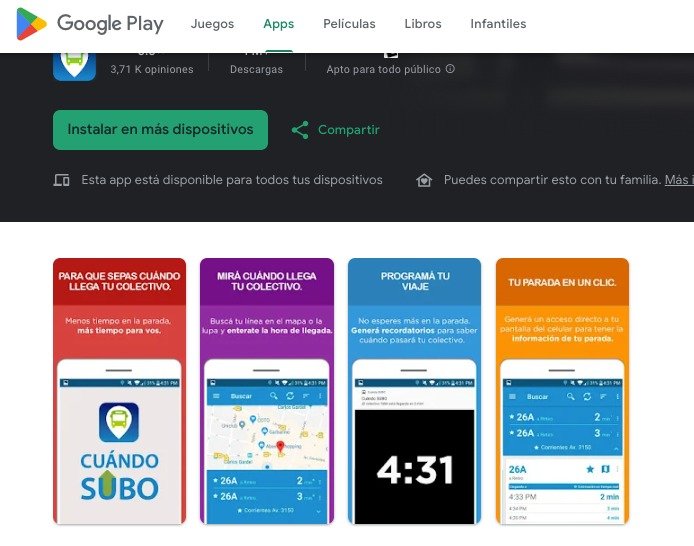694x546 pixels.
Task: Go to the Películas section
Action: click(x=349, y=24)
